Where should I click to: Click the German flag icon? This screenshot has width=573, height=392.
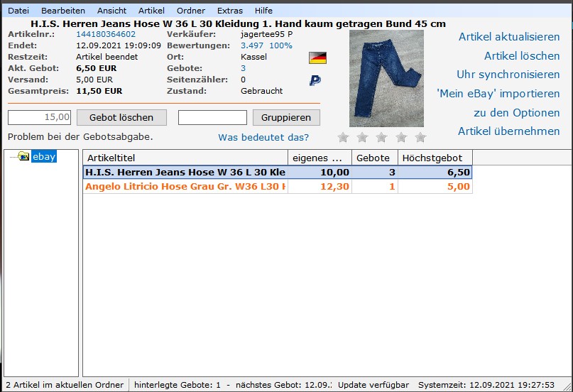tap(317, 58)
